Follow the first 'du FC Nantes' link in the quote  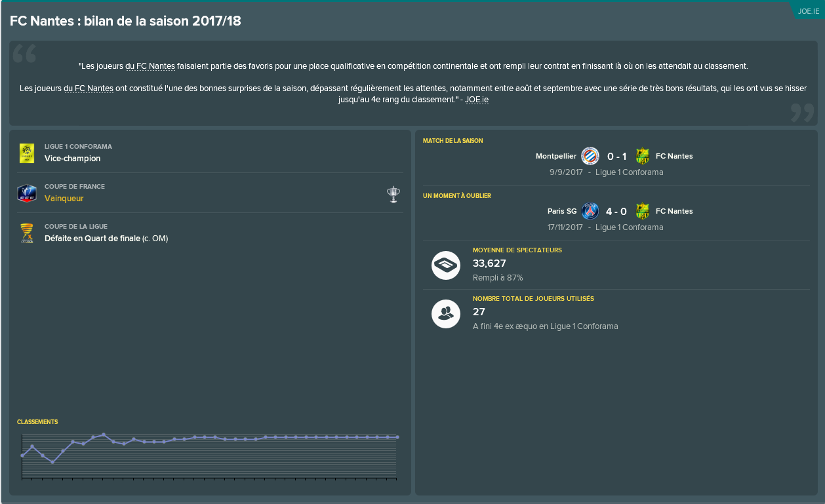pyautogui.click(x=150, y=66)
